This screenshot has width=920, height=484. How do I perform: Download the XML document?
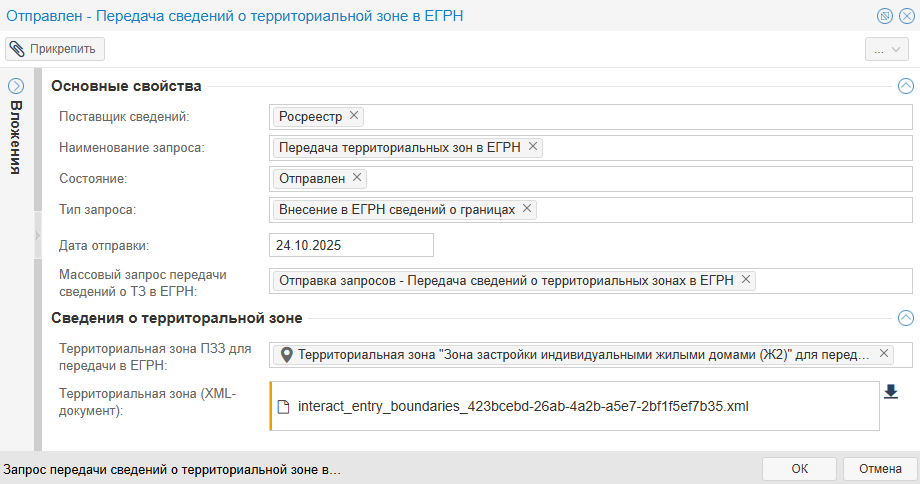click(x=891, y=391)
